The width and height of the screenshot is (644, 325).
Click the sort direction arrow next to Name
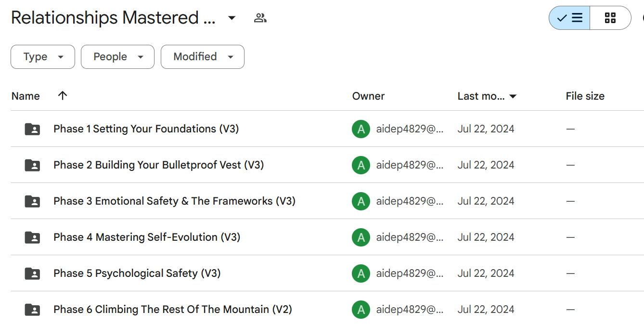[x=62, y=95]
